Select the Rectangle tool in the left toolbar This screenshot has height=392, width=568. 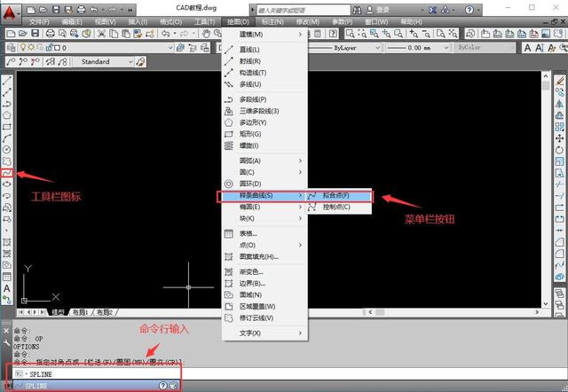click(x=7, y=127)
